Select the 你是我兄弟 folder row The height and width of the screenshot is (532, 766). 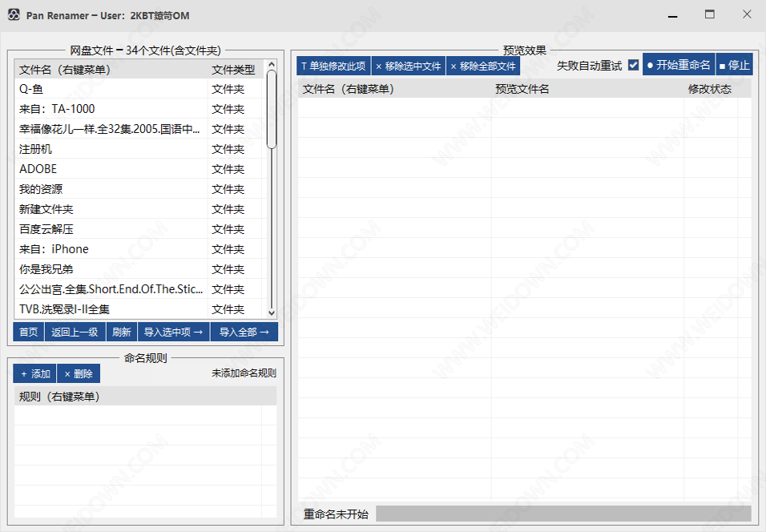(x=139, y=269)
